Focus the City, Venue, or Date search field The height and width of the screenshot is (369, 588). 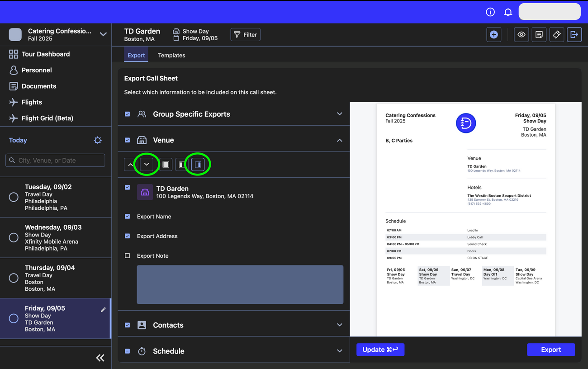(55, 160)
